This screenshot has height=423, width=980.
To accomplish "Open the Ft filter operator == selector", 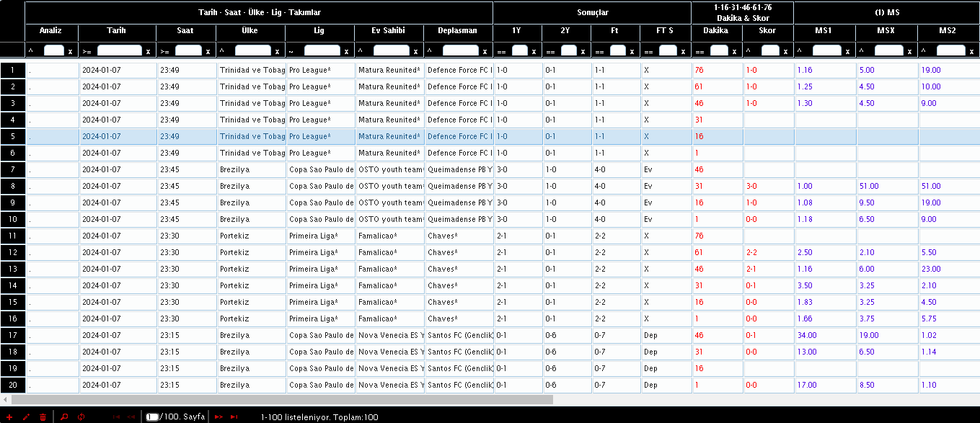I will [x=599, y=51].
